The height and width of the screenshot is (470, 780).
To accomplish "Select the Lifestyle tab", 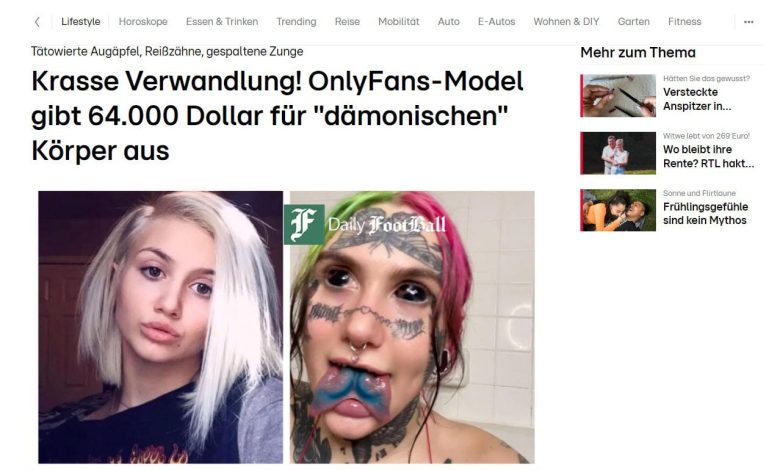I will click(81, 22).
